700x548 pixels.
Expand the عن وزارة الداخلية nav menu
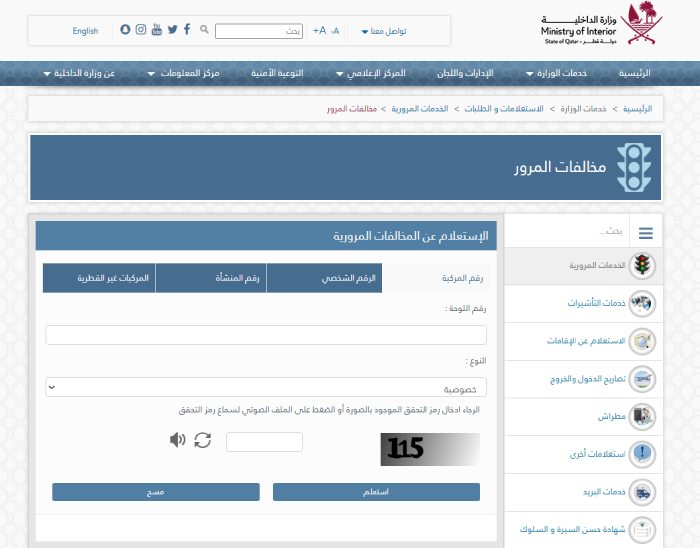(x=79, y=73)
